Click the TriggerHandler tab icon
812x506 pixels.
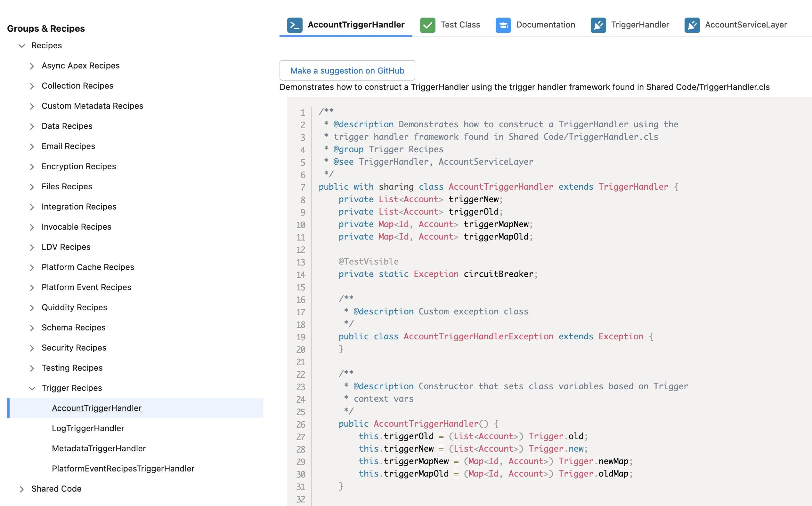pos(597,25)
